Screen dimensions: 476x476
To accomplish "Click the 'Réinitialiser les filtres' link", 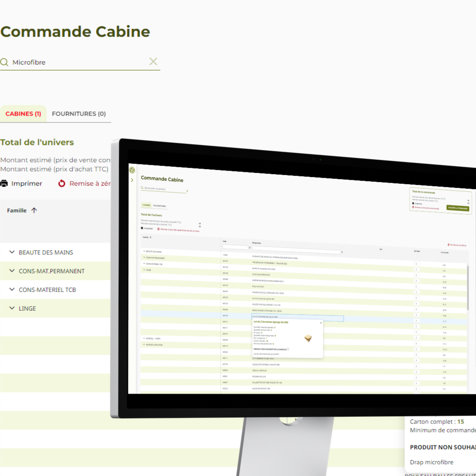I will [x=458, y=245].
